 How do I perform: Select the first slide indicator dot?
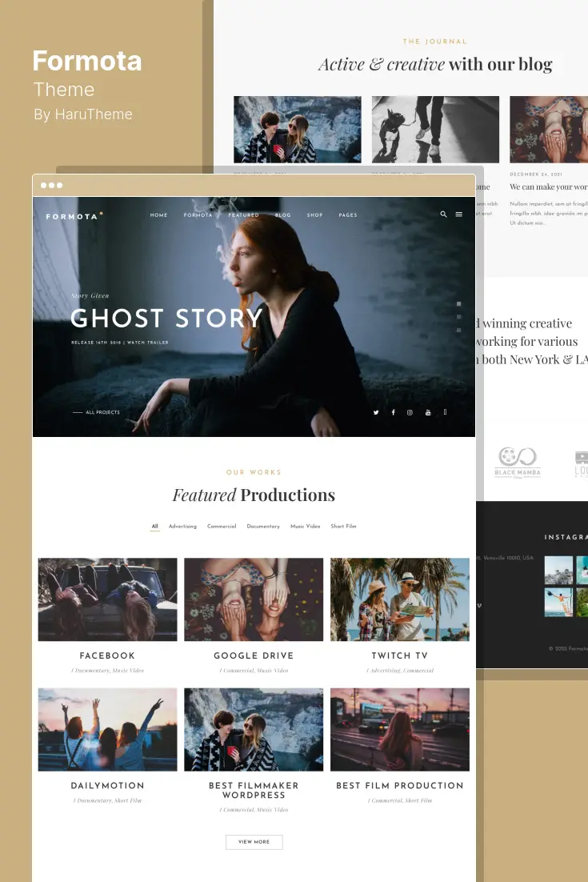coord(458,304)
